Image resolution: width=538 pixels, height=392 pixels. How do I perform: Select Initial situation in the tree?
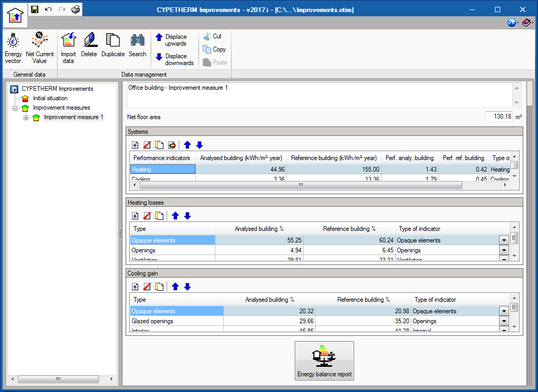pos(50,98)
